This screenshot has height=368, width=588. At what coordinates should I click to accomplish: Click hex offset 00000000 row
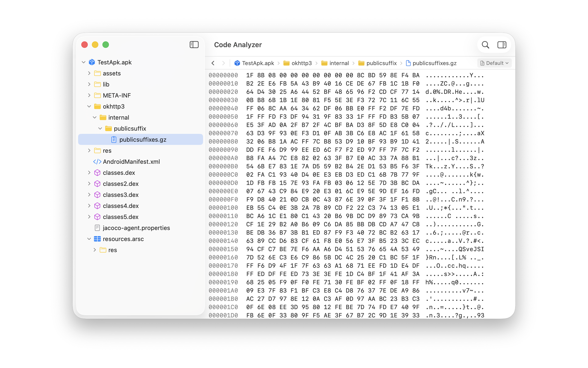point(346,75)
